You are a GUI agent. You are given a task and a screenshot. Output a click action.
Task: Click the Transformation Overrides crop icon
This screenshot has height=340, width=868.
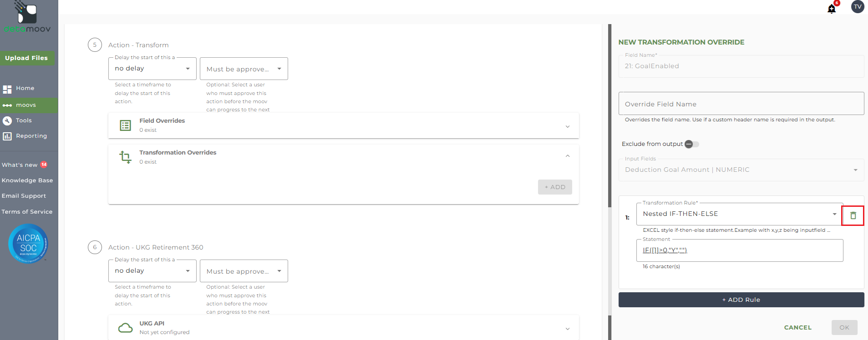coord(125,157)
